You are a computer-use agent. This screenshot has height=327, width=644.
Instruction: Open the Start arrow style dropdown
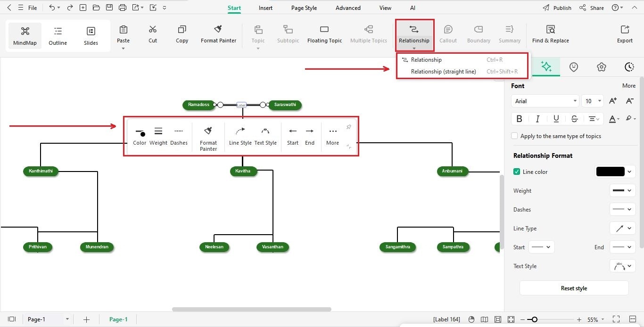pyautogui.click(x=541, y=247)
